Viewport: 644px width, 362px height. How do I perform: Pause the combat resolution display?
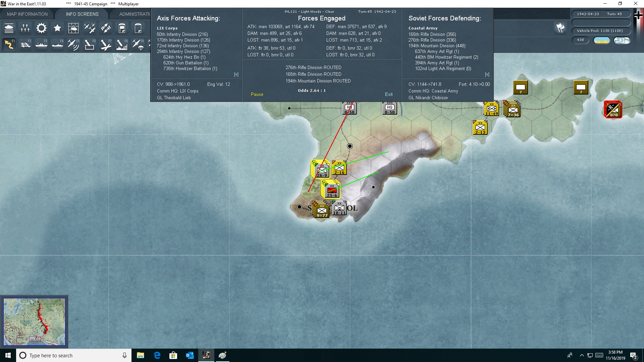point(257,94)
